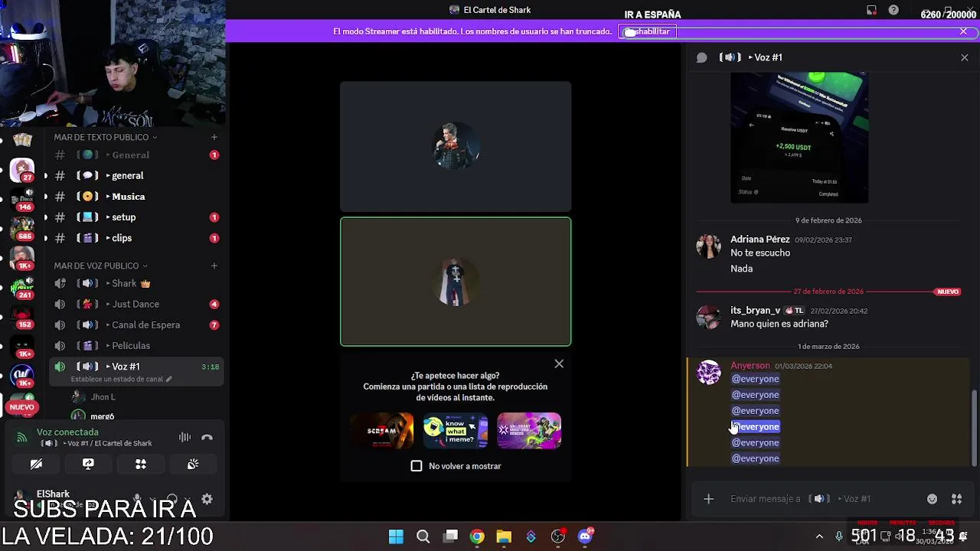The width and height of the screenshot is (980, 551).
Task: Click the chat panel scrollbar
Action: pyautogui.click(x=974, y=427)
